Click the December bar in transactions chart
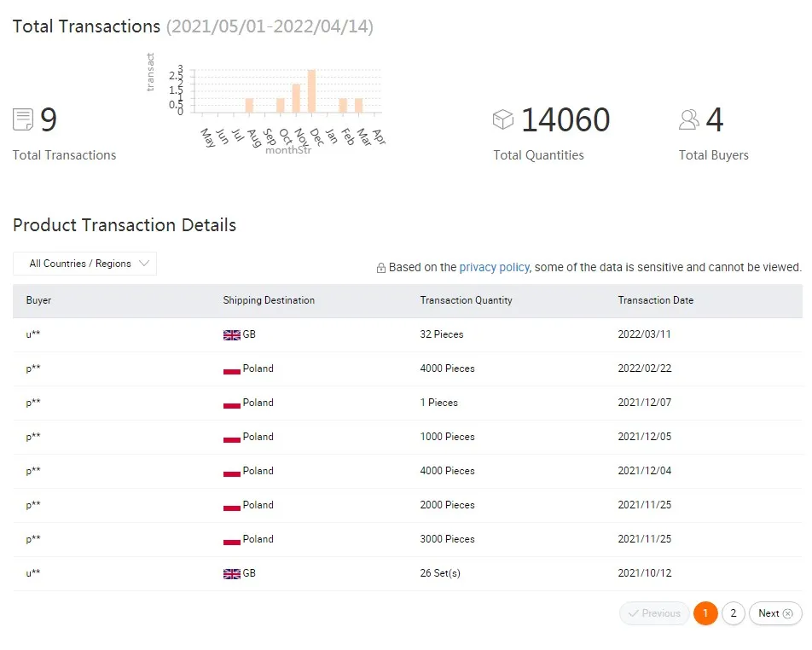Screen dimensions: 812x650 [x=312, y=92]
